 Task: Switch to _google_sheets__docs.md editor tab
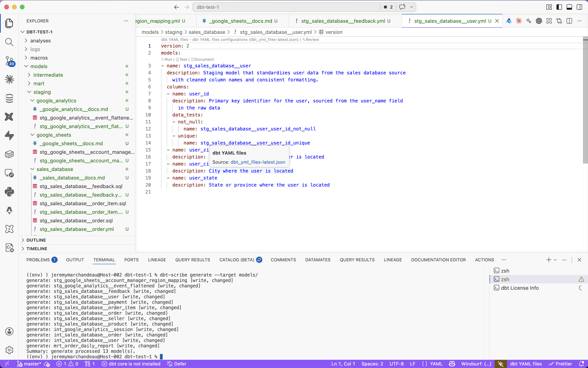click(x=242, y=21)
